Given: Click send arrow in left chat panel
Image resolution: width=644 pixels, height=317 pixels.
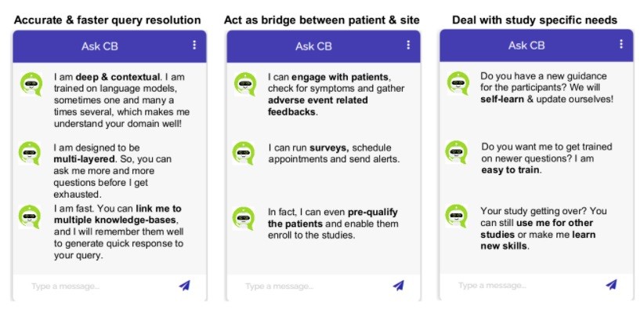Looking at the screenshot, I should (x=185, y=286).
